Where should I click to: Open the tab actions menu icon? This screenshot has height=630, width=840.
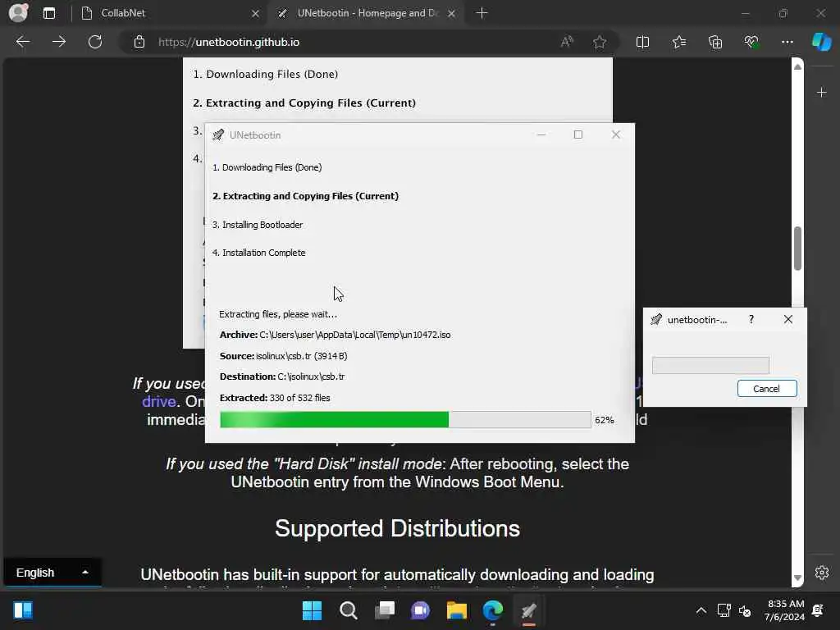point(49,13)
